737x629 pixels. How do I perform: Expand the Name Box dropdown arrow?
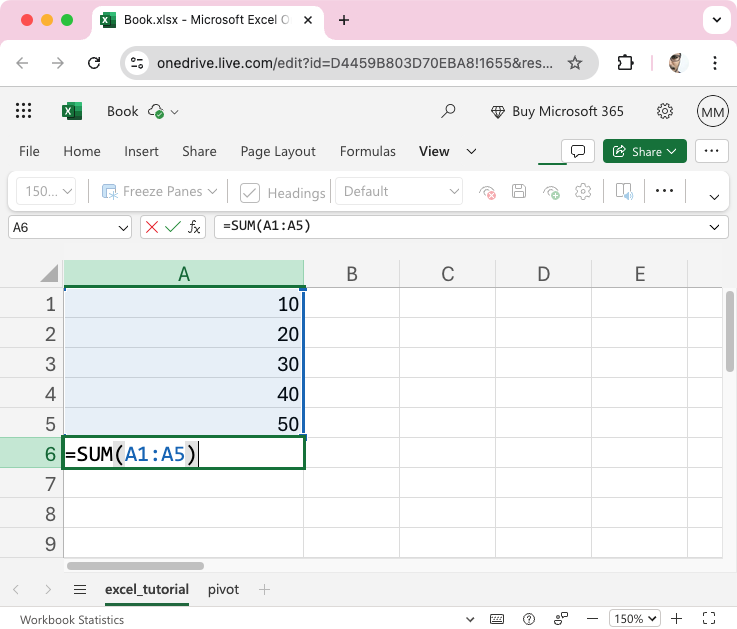pos(123,228)
